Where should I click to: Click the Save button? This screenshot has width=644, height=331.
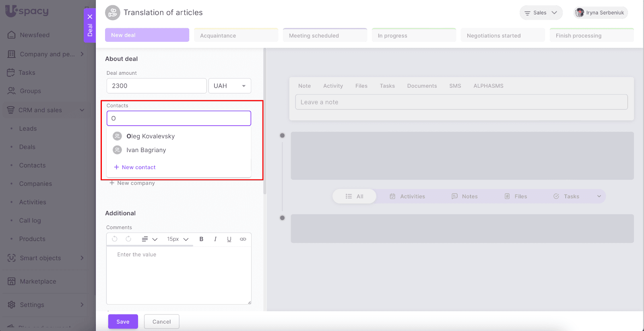pos(123,322)
